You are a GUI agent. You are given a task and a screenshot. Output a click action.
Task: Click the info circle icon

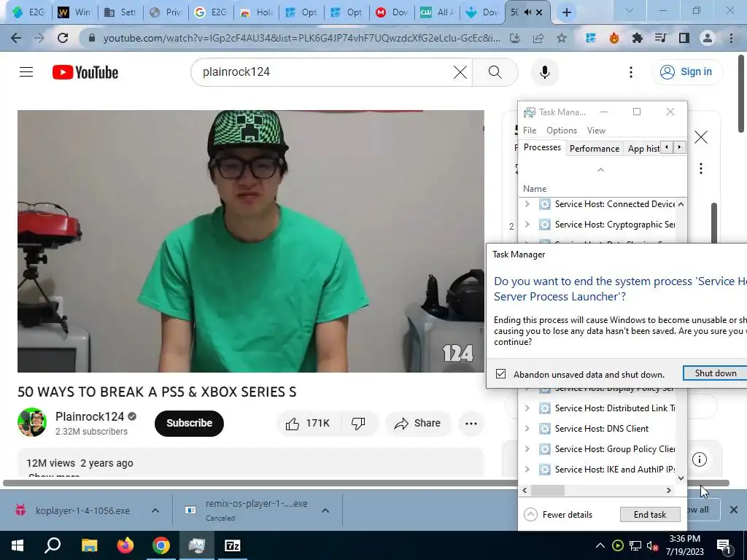pos(700,459)
